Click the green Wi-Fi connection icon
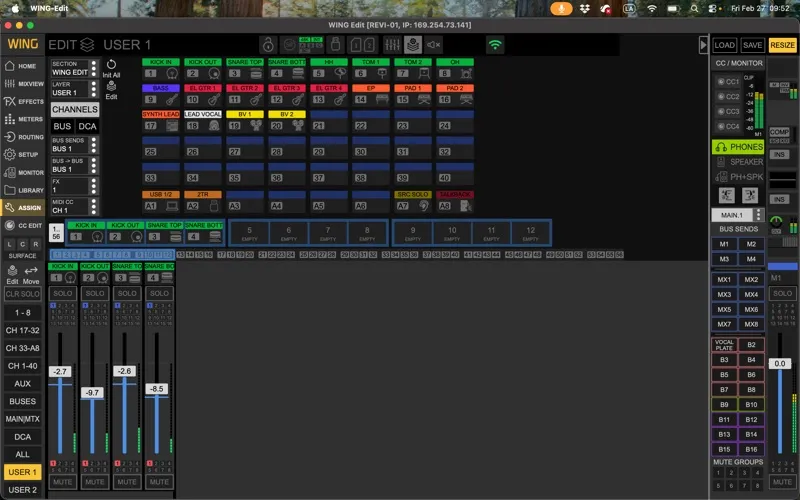Image resolution: width=800 pixels, height=500 pixels. click(x=495, y=45)
